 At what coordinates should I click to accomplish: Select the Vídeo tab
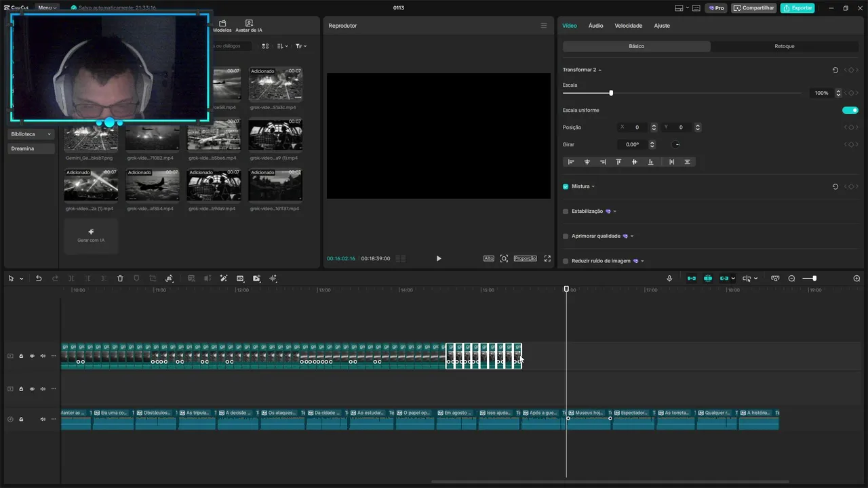click(570, 26)
